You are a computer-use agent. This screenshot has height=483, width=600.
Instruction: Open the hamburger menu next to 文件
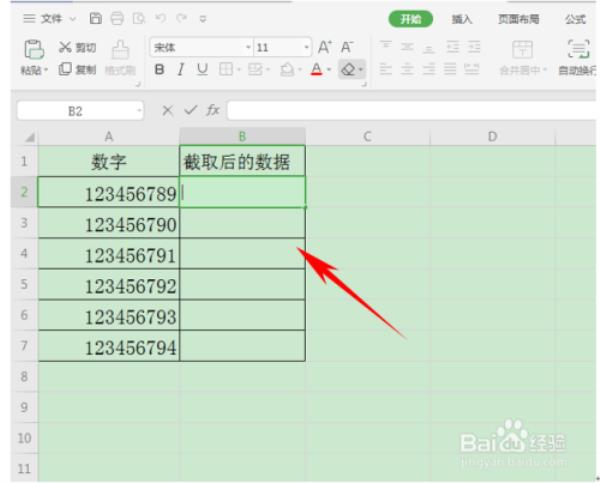point(29,18)
